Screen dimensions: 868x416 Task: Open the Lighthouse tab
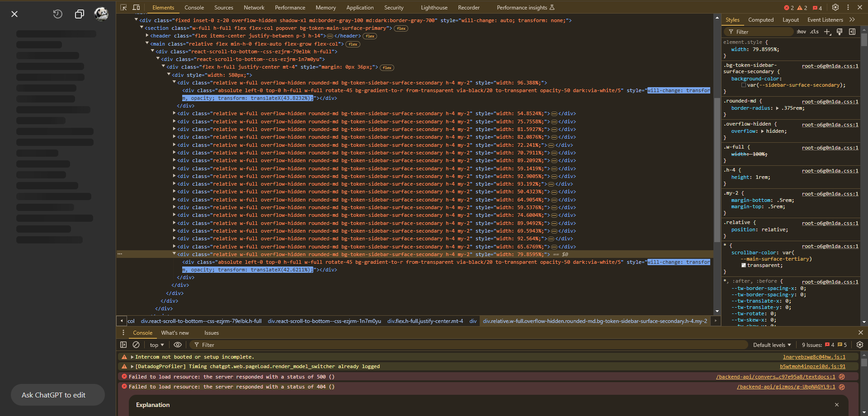(x=434, y=8)
